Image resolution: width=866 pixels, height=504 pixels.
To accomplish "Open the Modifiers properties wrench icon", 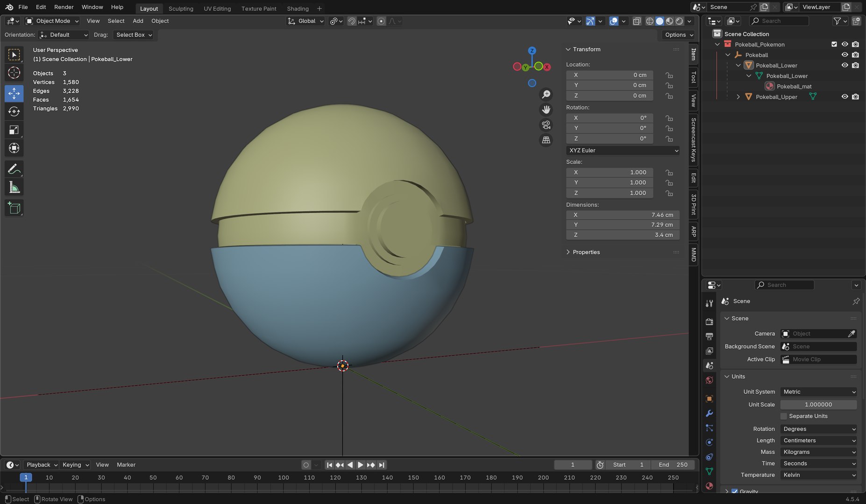I will click(x=709, y=413).
